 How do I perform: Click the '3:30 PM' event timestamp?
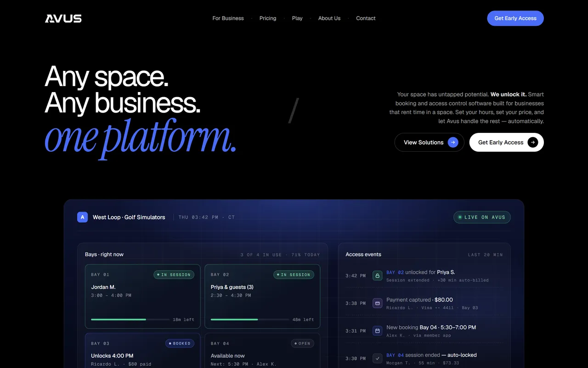coord(356,359)
